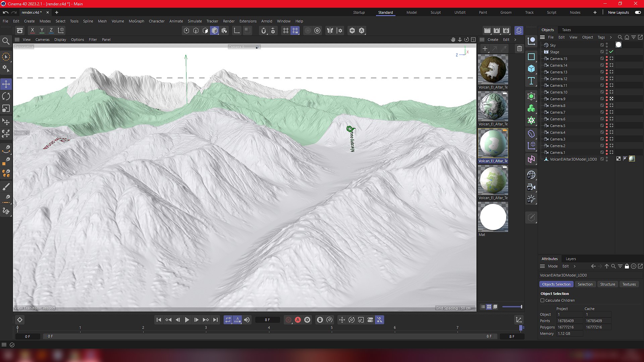The image size is (644, 362).
Task: Open the Selection attributes tab
Action: tap(585, 285)
